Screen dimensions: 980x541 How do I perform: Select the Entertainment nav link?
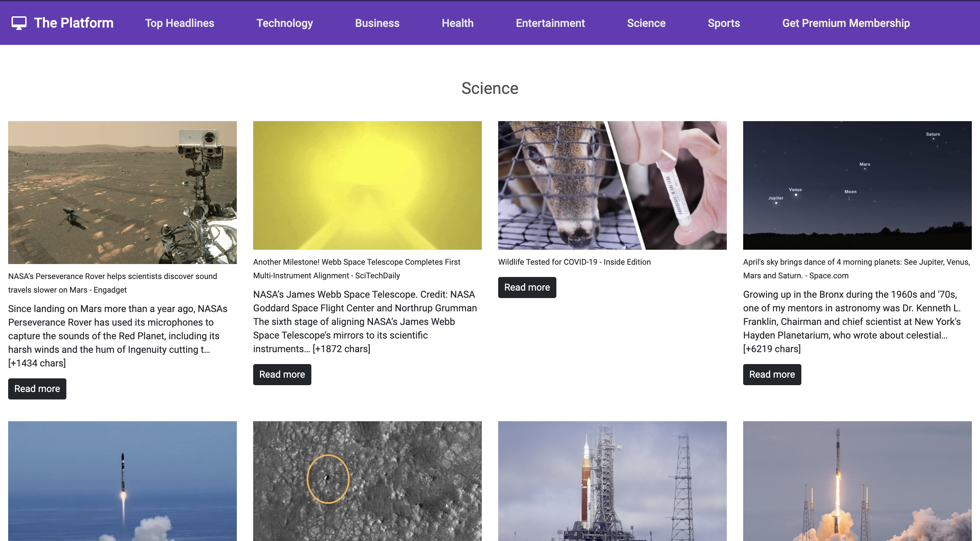(x=550, y=23)
